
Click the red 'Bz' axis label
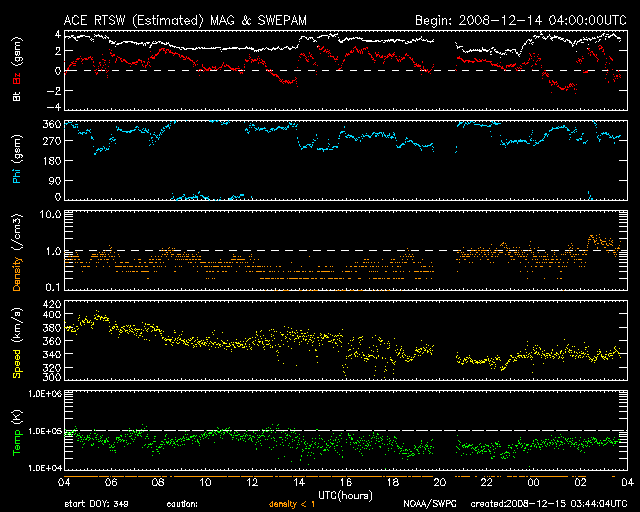coord(17,78)
